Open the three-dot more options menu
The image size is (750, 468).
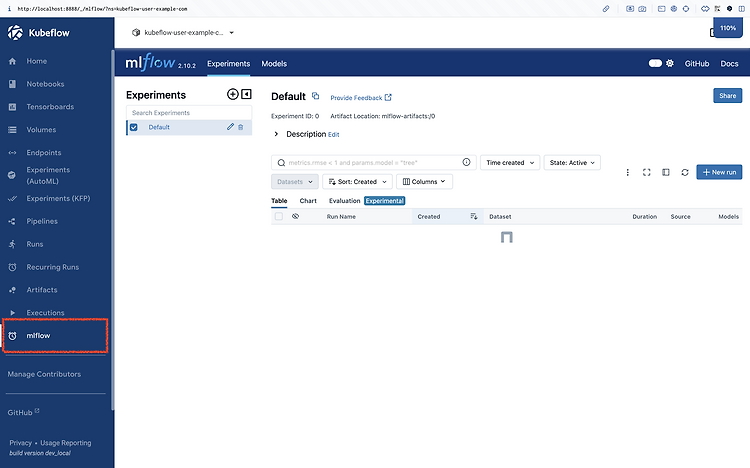pyautogui.click(x=628, y=172)
